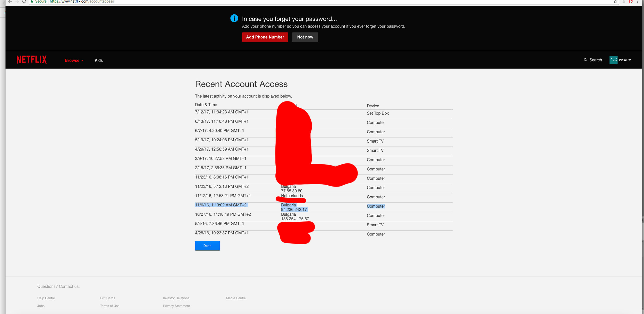
Task: Click the red Opera extension icon
Action: tap(631, 2)
